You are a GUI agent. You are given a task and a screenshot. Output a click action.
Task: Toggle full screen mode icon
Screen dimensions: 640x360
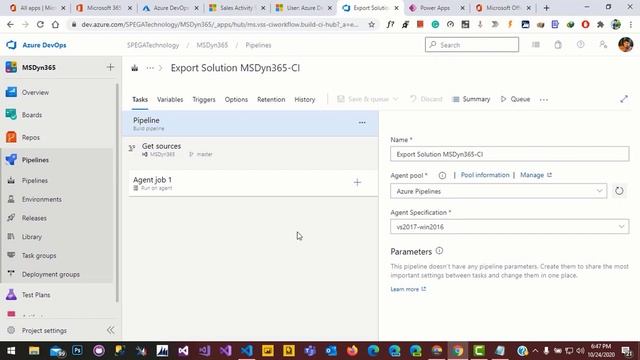coord(624,99)
